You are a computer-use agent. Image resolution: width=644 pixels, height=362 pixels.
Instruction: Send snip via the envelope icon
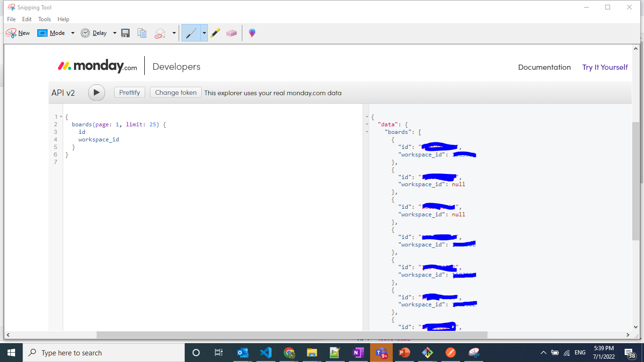pos(160,33)
